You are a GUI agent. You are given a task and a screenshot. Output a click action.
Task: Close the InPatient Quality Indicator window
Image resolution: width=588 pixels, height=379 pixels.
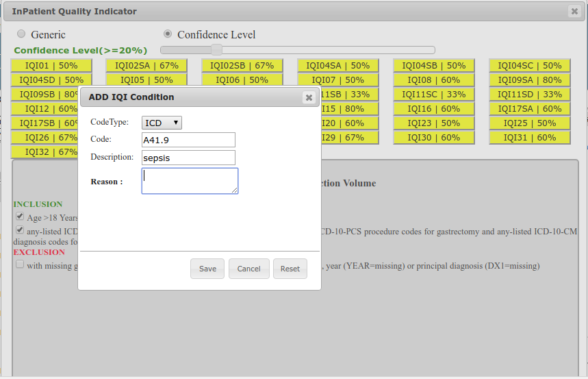tap(574, 11)
